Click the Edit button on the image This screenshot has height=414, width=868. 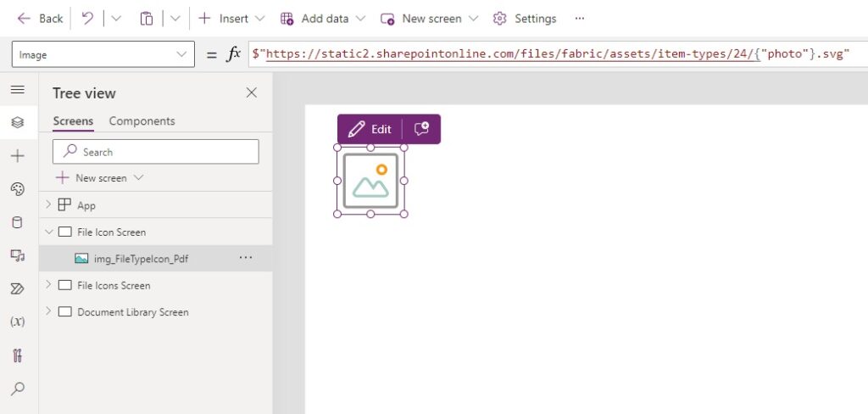pos(370,129)
